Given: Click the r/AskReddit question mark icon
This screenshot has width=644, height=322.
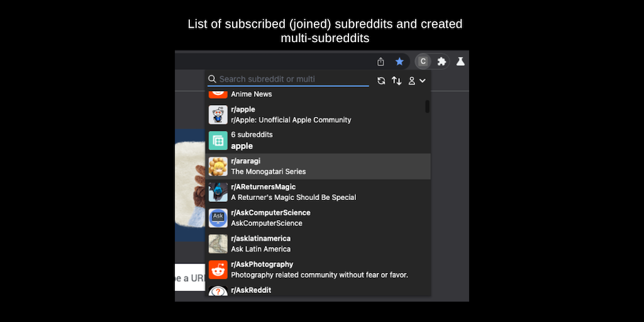Looking at the screenshot, I should point(218,291).
